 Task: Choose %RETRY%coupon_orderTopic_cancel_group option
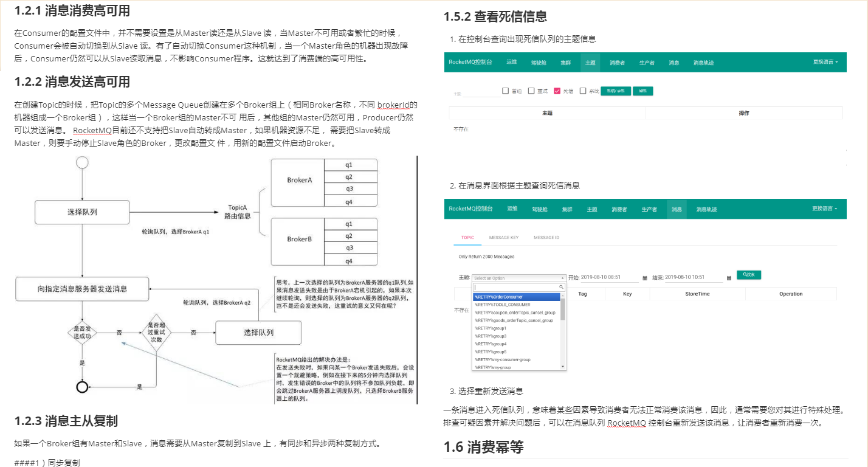click(x=516, y=313)
